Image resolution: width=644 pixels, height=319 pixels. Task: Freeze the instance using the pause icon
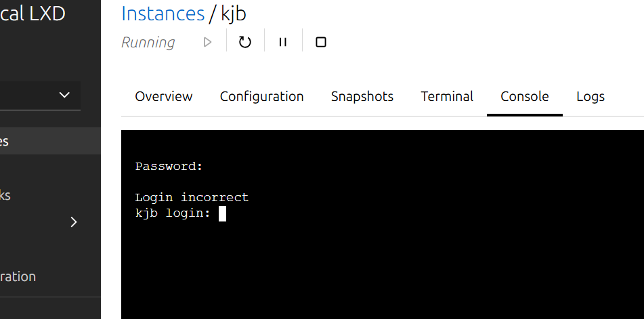pos(283,42)
